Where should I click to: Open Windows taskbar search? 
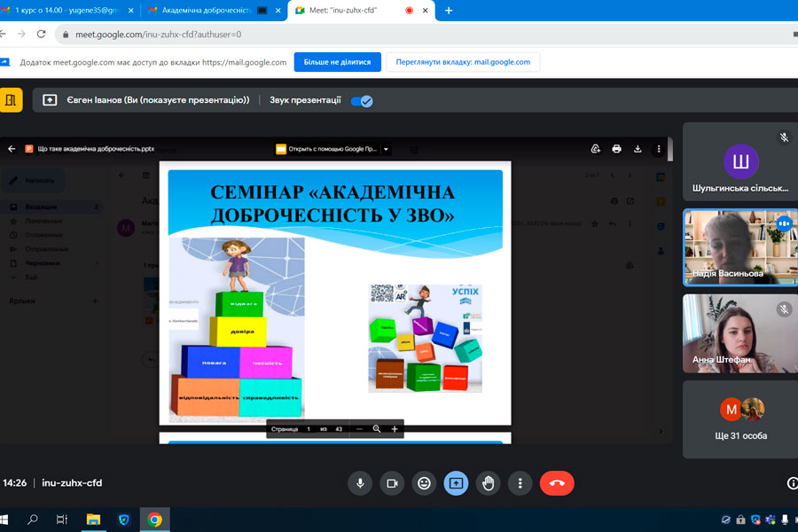click(x=33, y=520)
